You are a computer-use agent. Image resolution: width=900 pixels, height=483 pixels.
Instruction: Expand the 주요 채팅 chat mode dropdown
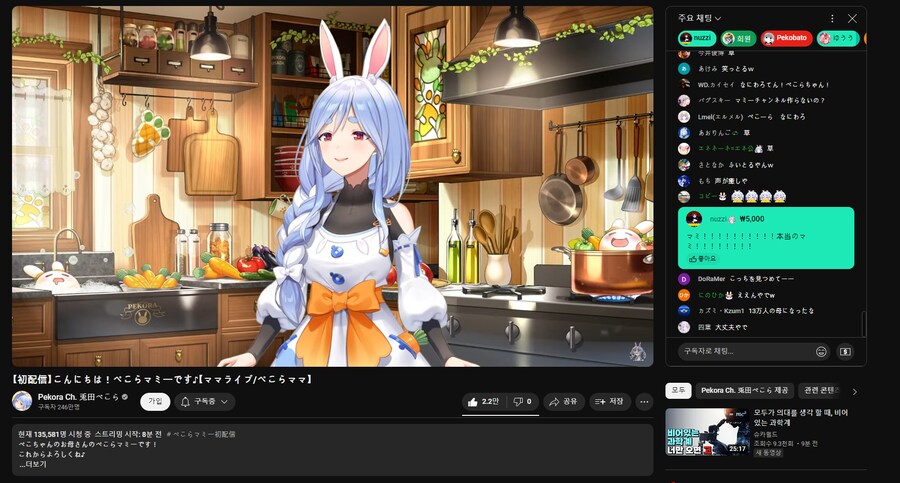tap(699, 18)
